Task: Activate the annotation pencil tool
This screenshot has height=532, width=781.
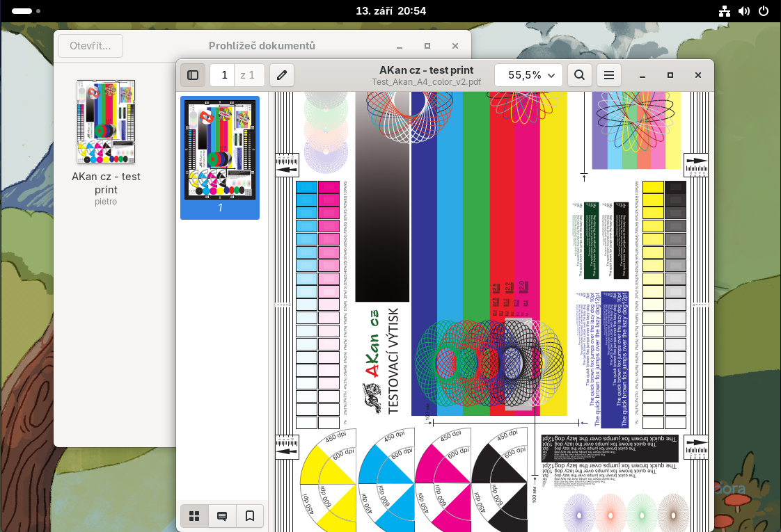Action: click(282, 75)
